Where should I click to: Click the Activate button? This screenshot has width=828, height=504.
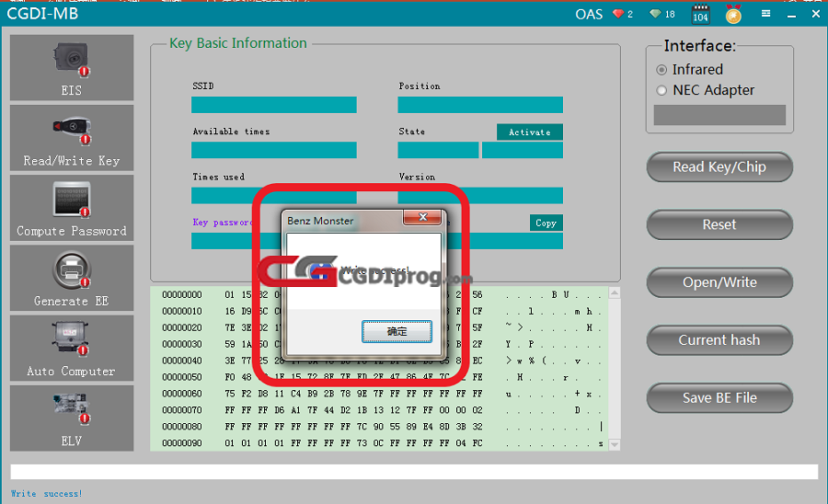coord(530,132)
